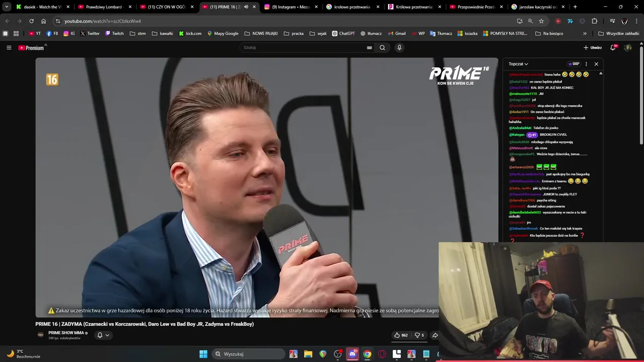Bookmark this page with the star
The image size is (644, 362).
[541, 21]
